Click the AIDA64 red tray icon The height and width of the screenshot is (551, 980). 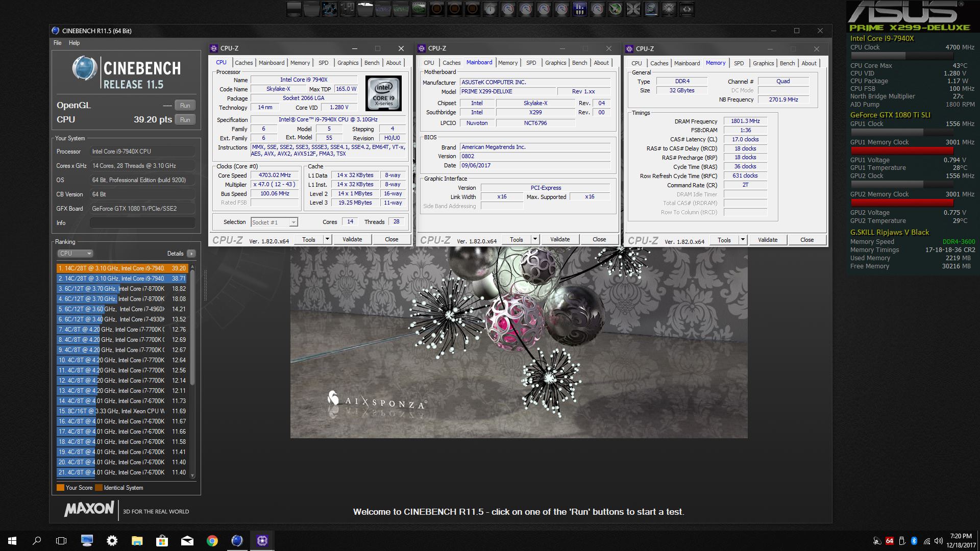pyautogui.click(x=890, y=541)
